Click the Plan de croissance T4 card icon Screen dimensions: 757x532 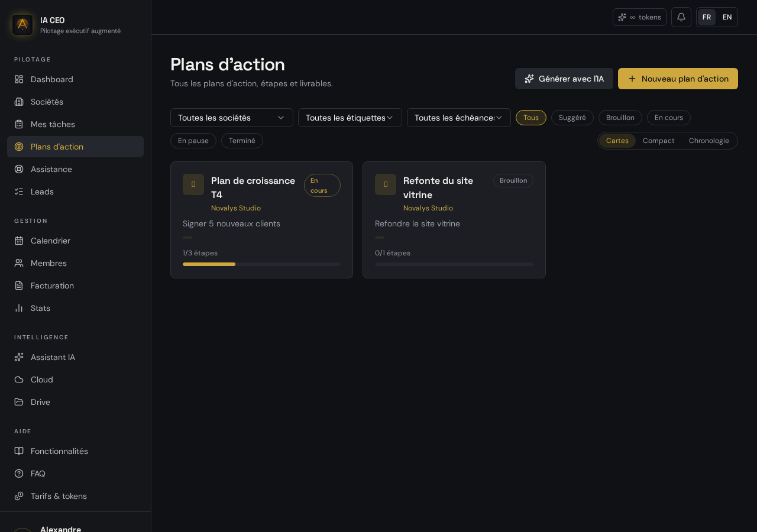tap(193, 184)
